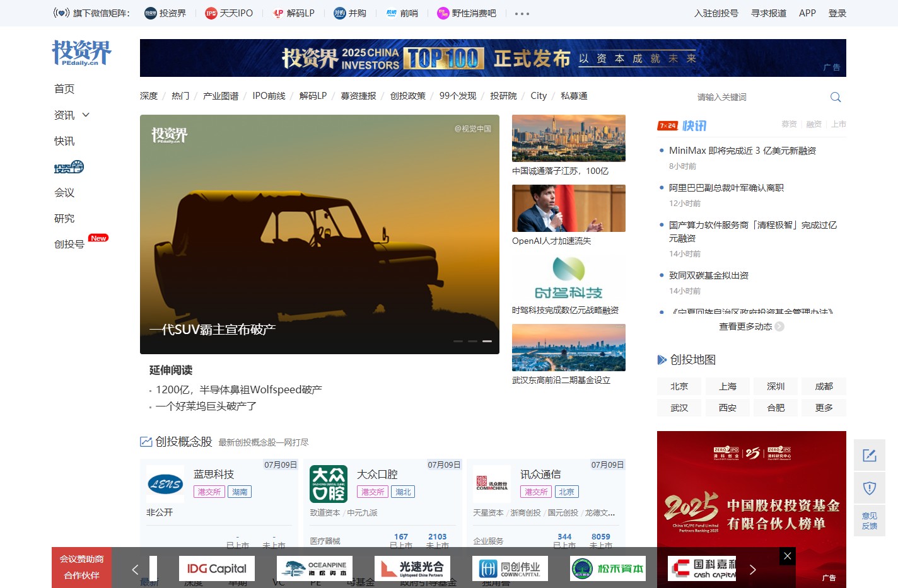Close the bottom partner banner

787,556
